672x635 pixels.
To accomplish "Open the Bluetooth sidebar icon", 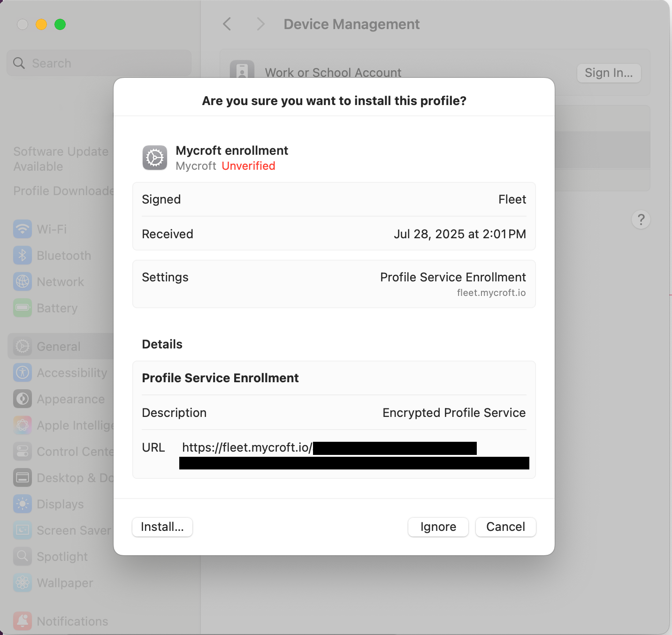I will 23,256.
